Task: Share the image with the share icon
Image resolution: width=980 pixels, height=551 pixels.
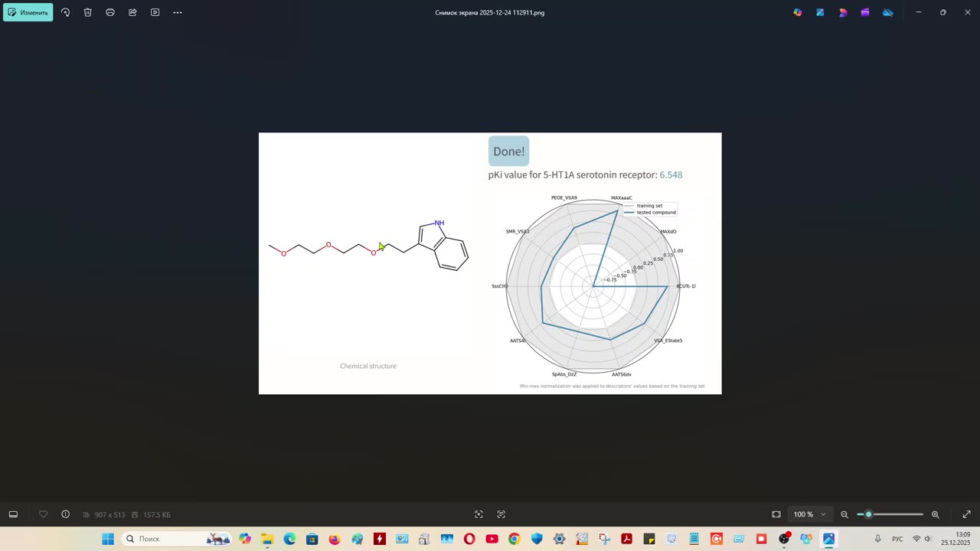Action: pos(132,12)
